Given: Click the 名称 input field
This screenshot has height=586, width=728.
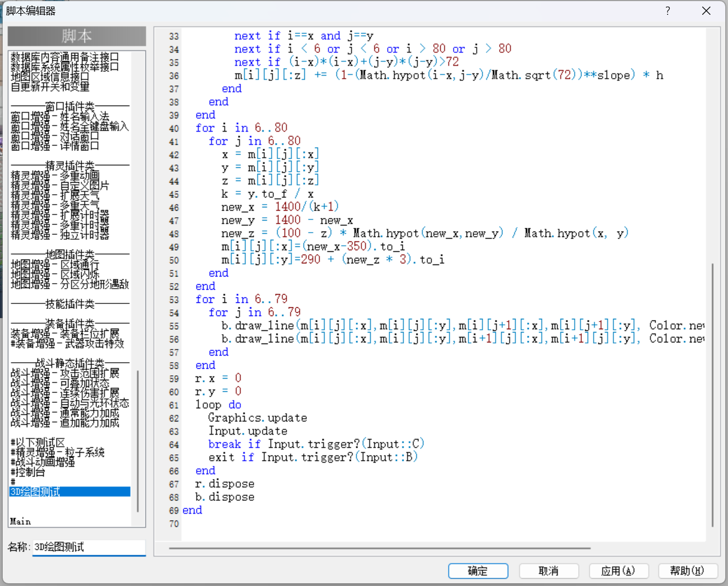Looking at the screenshot, I should pyautogui.click(x=89, y=547).
